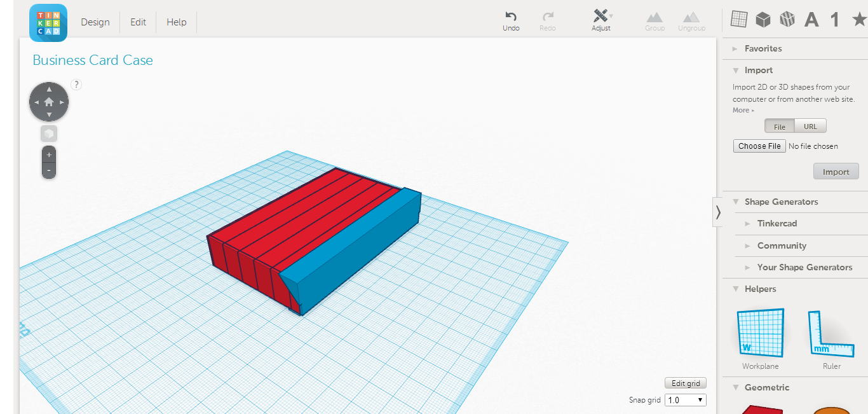The image size is (868, 414).
Task: Click the Business Card Case title
Action: coord(93,60)
